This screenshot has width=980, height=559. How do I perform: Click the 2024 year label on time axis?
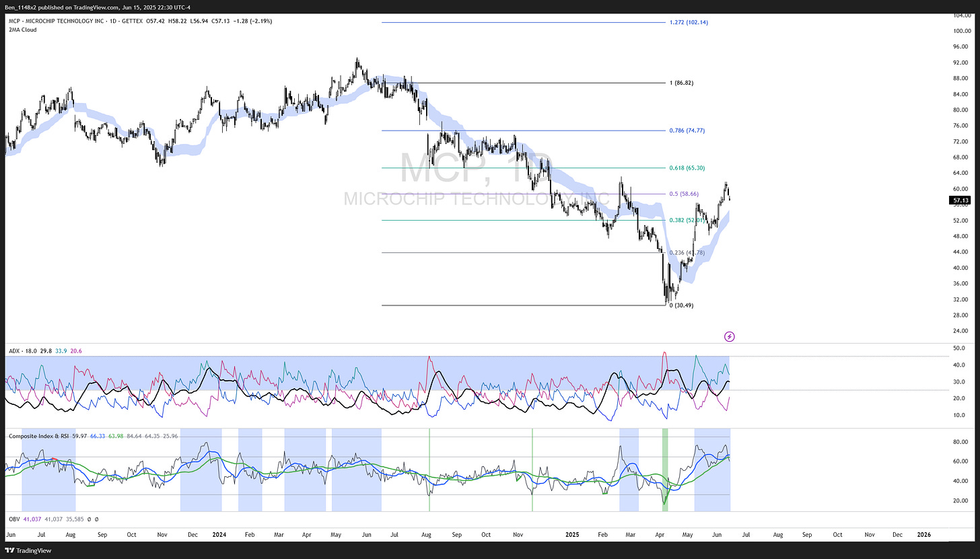coord(219,534)
